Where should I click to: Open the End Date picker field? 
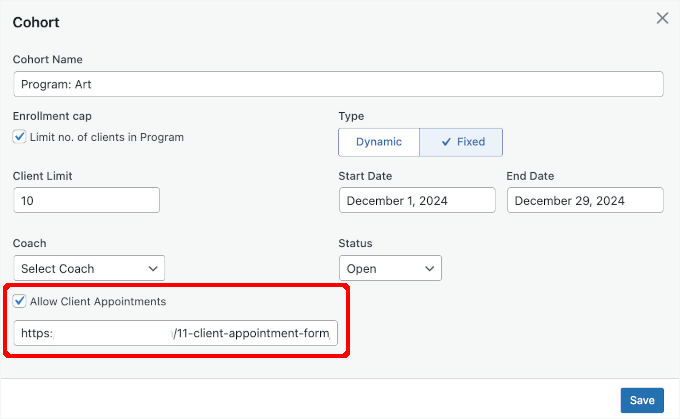585,200
